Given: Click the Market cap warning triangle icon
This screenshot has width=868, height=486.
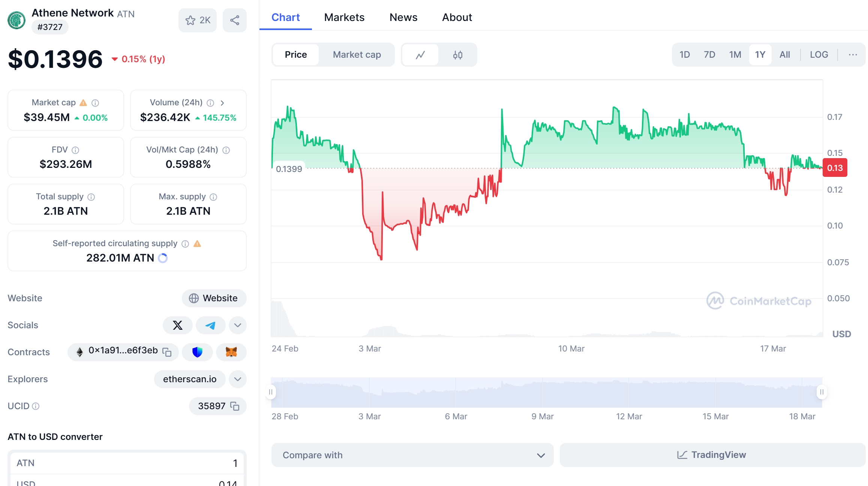Looking at the screenshot, I should (x=83, y=103).
